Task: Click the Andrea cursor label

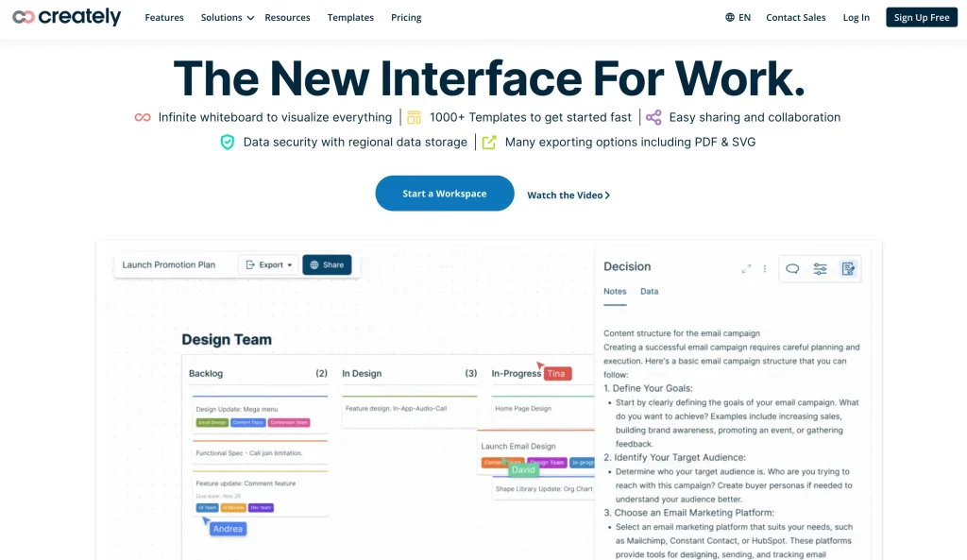Action: tap(228, 529)
